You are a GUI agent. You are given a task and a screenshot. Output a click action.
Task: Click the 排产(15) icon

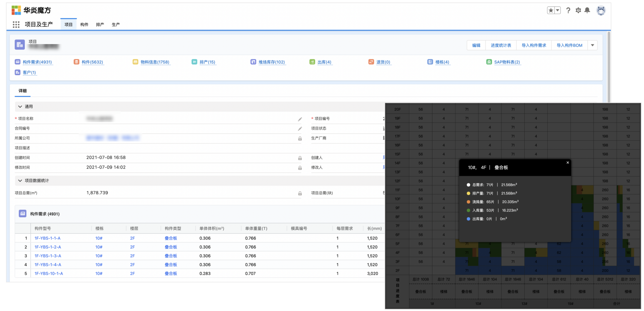coord(194,62)
